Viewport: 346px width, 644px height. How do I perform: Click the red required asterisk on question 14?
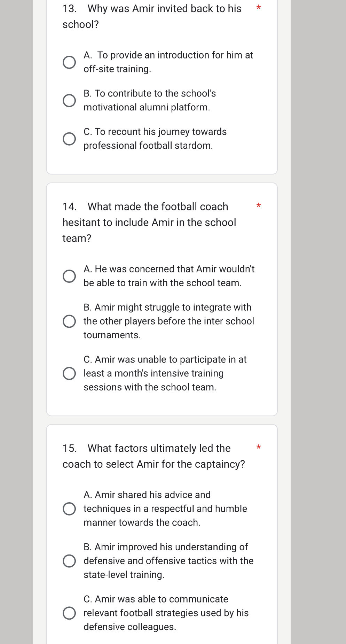(x=258, y=206)
